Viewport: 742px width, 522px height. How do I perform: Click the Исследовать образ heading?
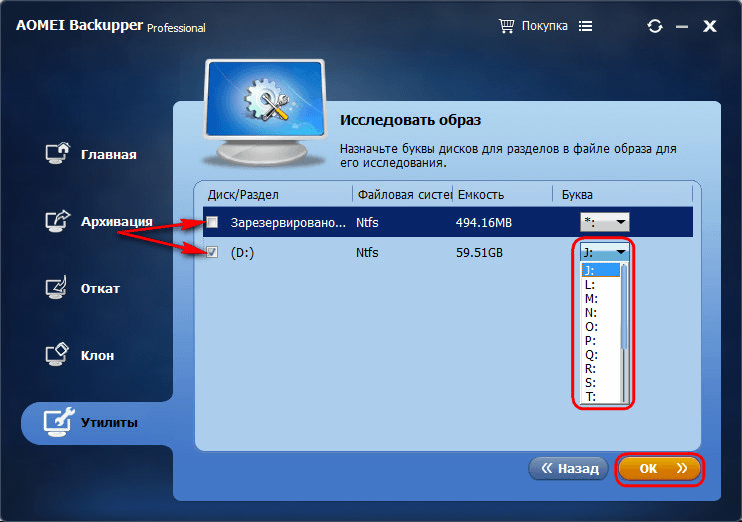(x=410, y=120)
